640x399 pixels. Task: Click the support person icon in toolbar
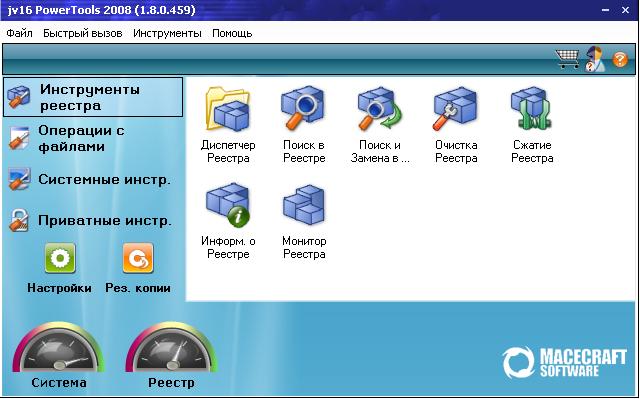595,60
